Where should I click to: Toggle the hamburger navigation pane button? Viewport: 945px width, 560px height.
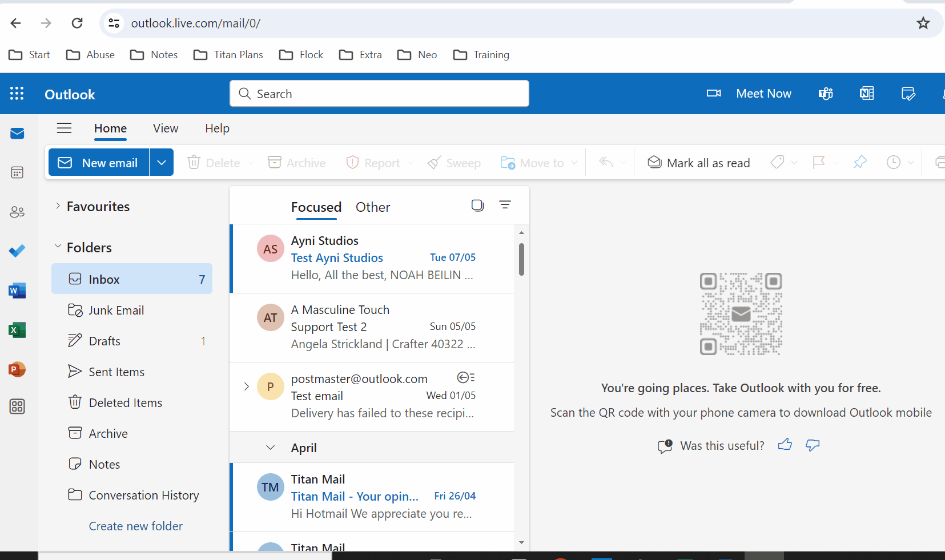(x=65, y=128)
